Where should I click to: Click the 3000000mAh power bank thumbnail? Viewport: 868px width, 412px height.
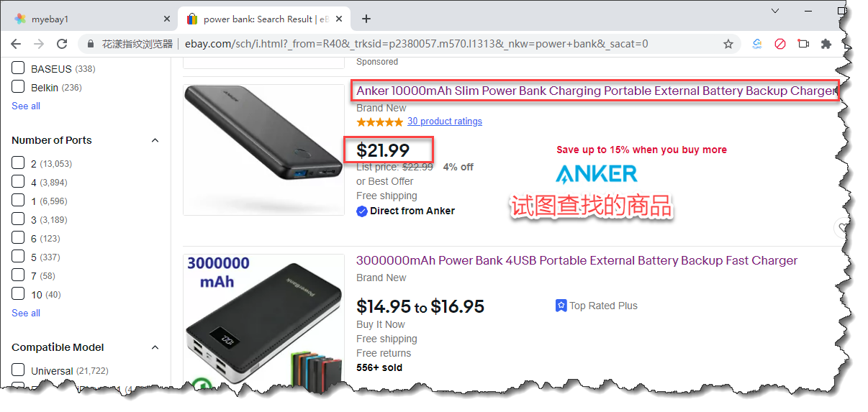point(263,319)
